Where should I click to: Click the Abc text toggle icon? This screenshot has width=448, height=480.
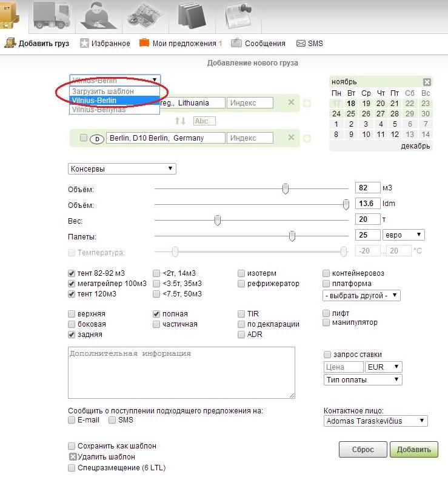click(204, 121)
